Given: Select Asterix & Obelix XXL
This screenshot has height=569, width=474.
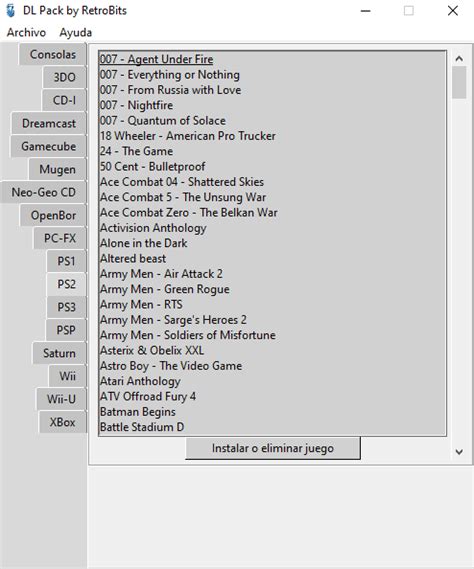Looking at the screenshot, I should point(272,350).
